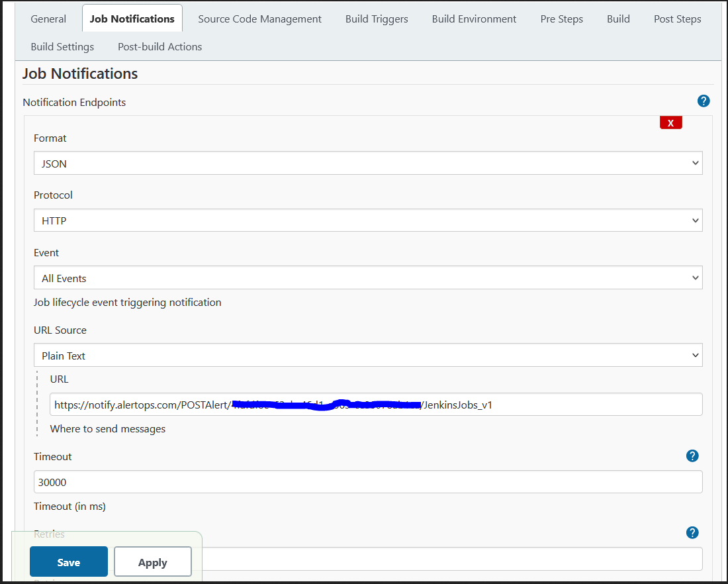Screen dimensions: 728x584
Task: Open the Source Code Management tab
Action: coord(259,19)
